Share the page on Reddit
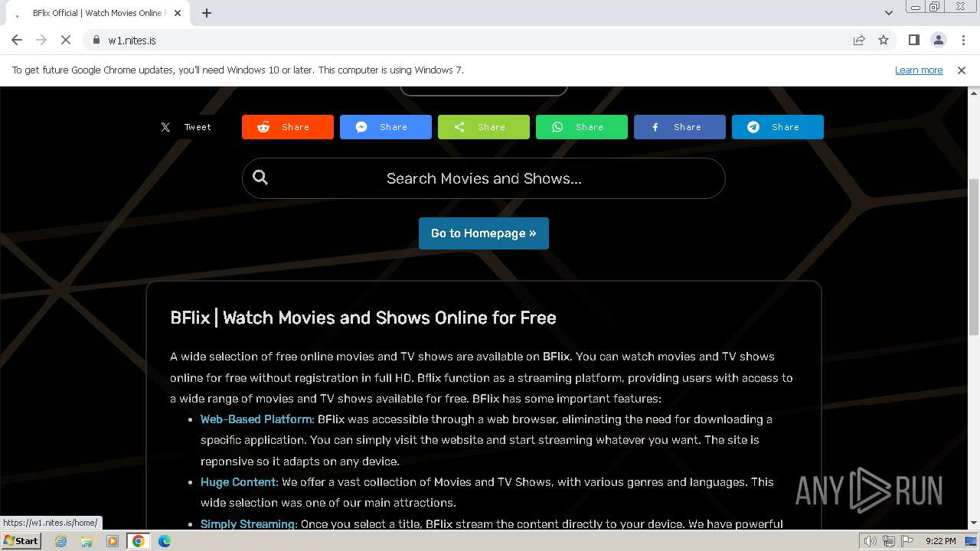The height and width of the screenshot is (551, 980). point(288,127)
